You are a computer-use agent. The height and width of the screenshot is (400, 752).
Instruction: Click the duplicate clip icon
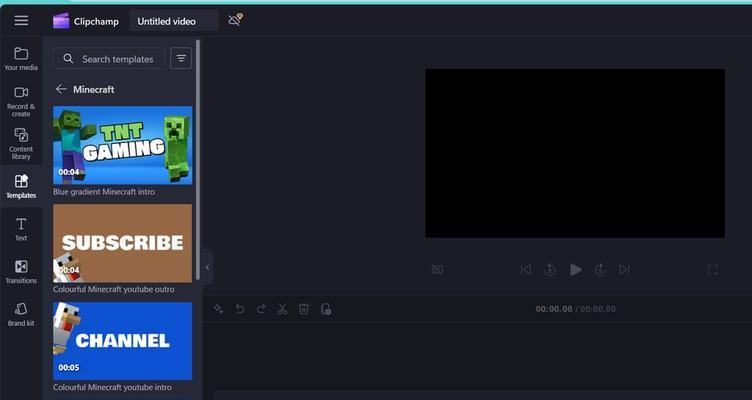pos(326,309)
